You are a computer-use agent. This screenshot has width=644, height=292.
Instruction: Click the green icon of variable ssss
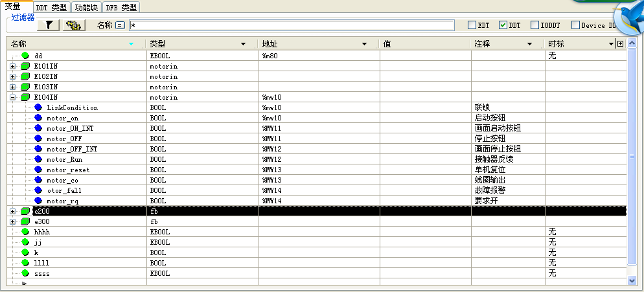(x=26, y=273)
